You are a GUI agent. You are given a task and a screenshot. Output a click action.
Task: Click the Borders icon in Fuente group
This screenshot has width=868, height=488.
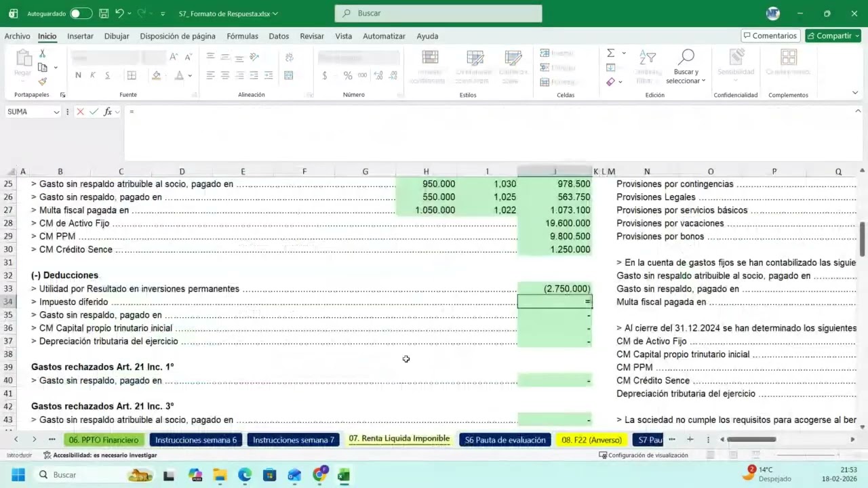point(132,75)
